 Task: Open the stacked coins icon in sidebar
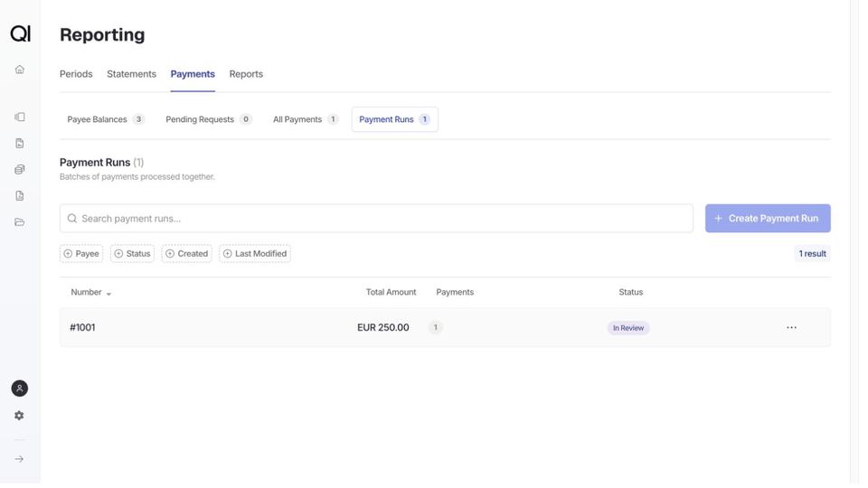point(19,171)
